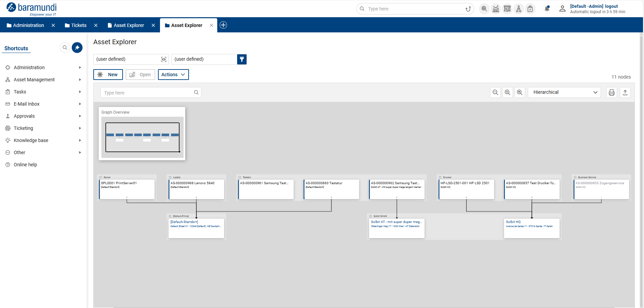Click the export upload icon above the graph

click(x=625, y=92)
